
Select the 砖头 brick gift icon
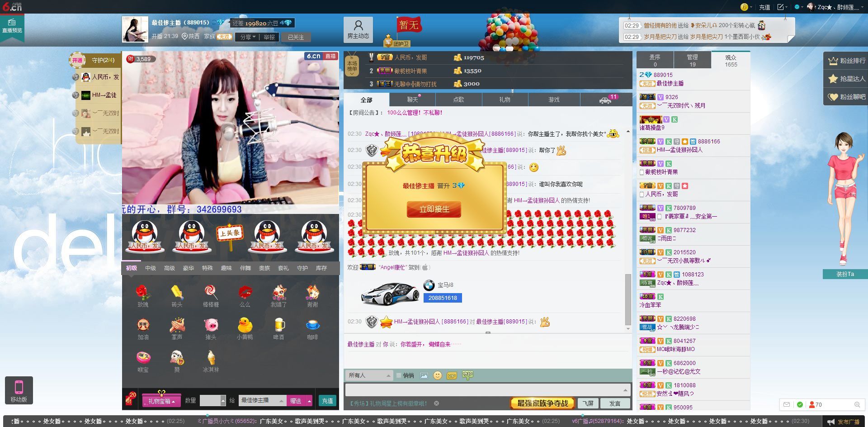[x=177, y=293]
